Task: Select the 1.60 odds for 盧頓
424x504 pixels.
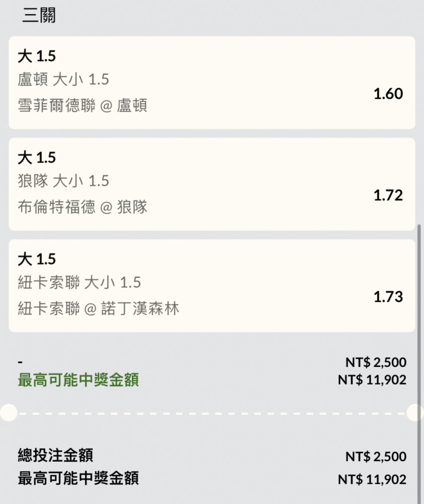Action: click(x=388, y=94)
